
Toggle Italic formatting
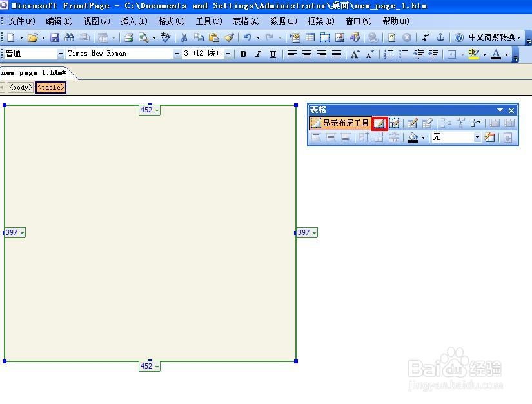[258, 54]
